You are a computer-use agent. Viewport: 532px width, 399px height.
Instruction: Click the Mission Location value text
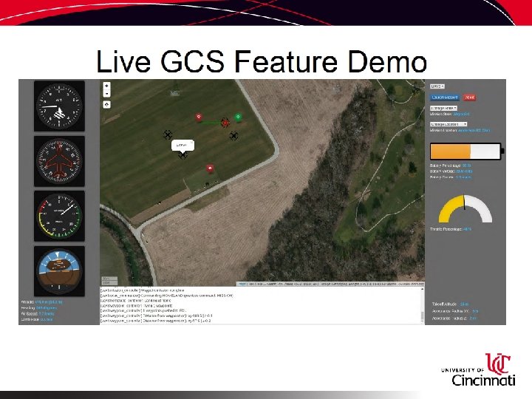point(474,130)
